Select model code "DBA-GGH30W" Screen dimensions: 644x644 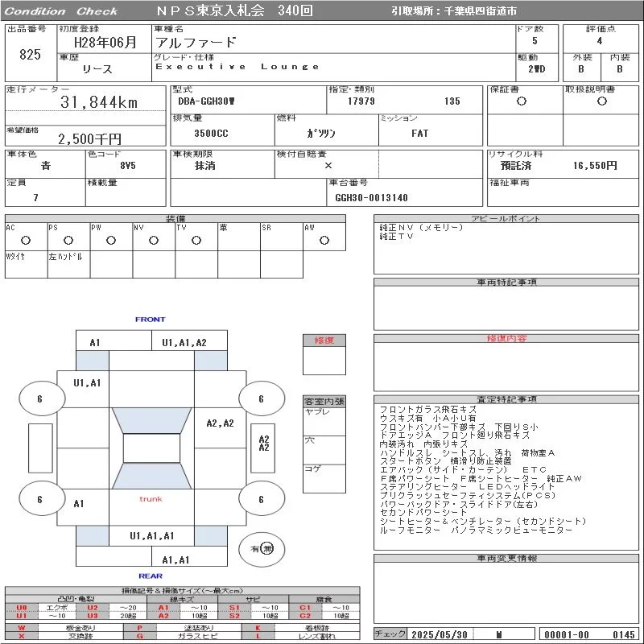(x=207, y=101)
